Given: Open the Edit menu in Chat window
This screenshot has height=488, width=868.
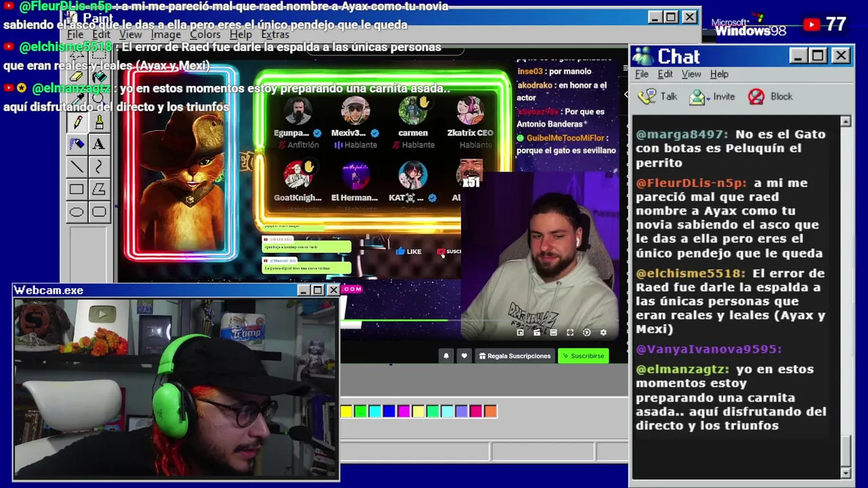Looking at the screenshot, I should (665, 74).
